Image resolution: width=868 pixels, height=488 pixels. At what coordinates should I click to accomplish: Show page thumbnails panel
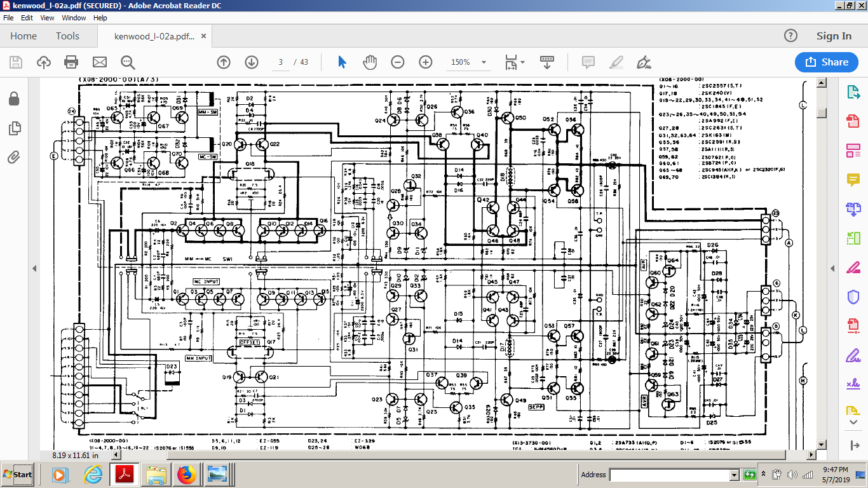click(x=14, y=129)
